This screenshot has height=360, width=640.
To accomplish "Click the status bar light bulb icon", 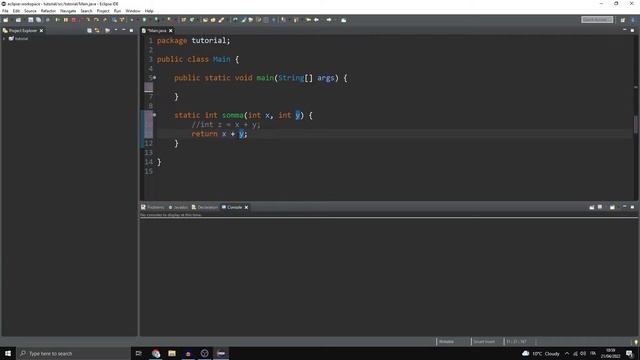I will [636, 342].
